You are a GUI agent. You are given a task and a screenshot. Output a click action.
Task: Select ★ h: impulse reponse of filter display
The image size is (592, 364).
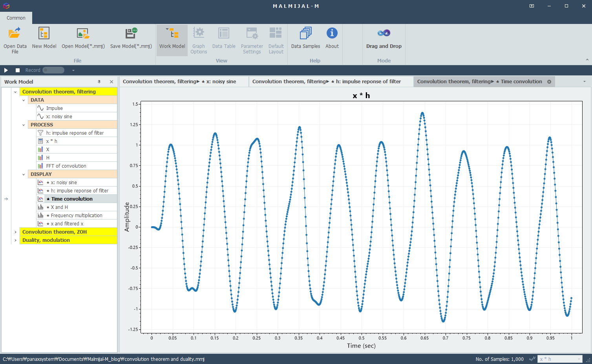[x=77, y=191]
